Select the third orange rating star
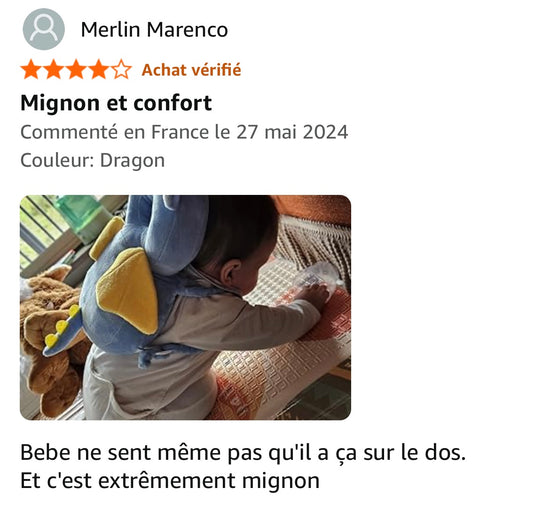The width and height of the screenshot is (550, 511). (76, 69)
